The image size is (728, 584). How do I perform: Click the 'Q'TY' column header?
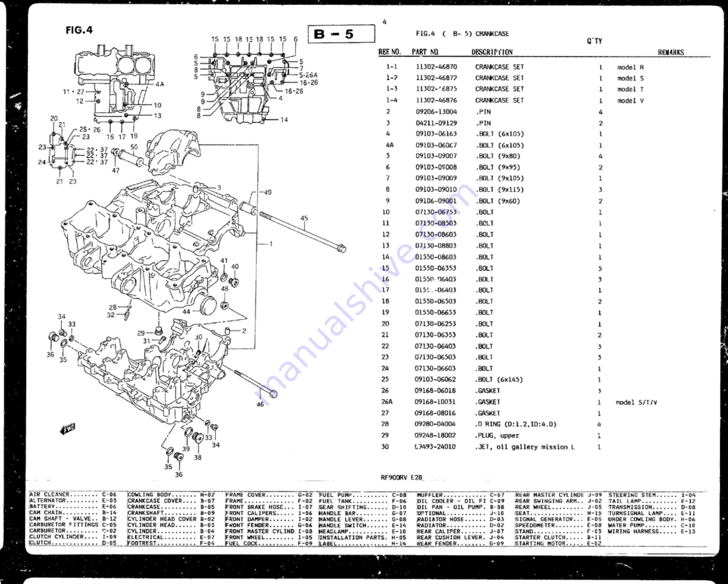(594, 41)
